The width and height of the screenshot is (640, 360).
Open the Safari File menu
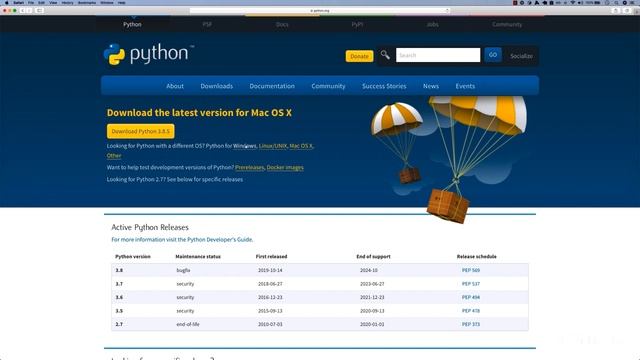click(31, 2)
